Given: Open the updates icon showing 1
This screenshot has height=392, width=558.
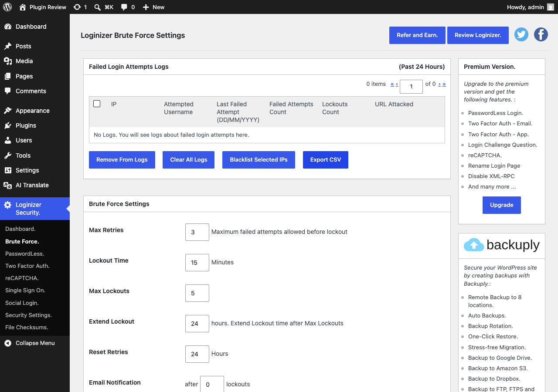Looking at the screenshot, I should tap(77, 7).
